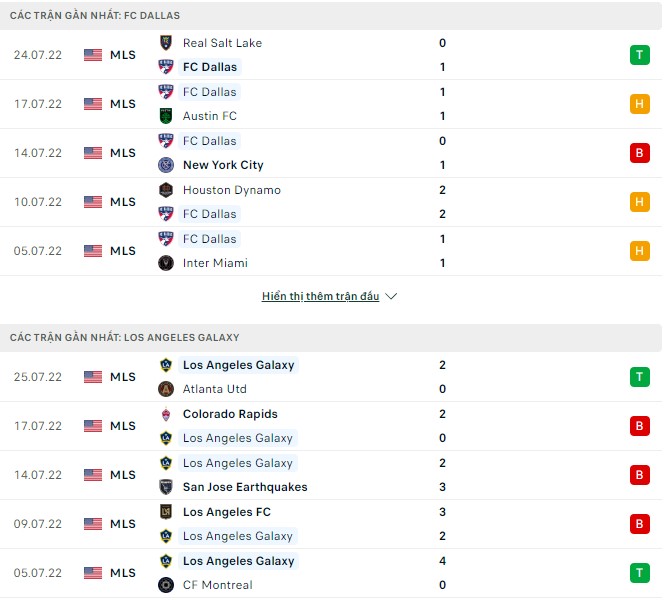This screenshot has width=667, height=600.
Task: Open the Real Salt Lake team name link
Action: [x=222, y=43]
